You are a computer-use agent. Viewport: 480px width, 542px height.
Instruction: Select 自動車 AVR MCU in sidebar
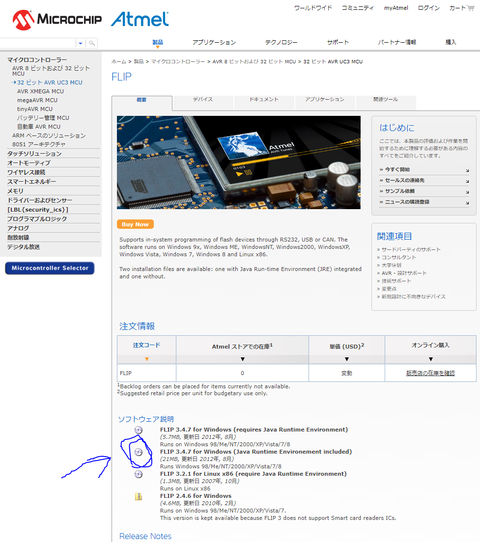click(39, 127)
